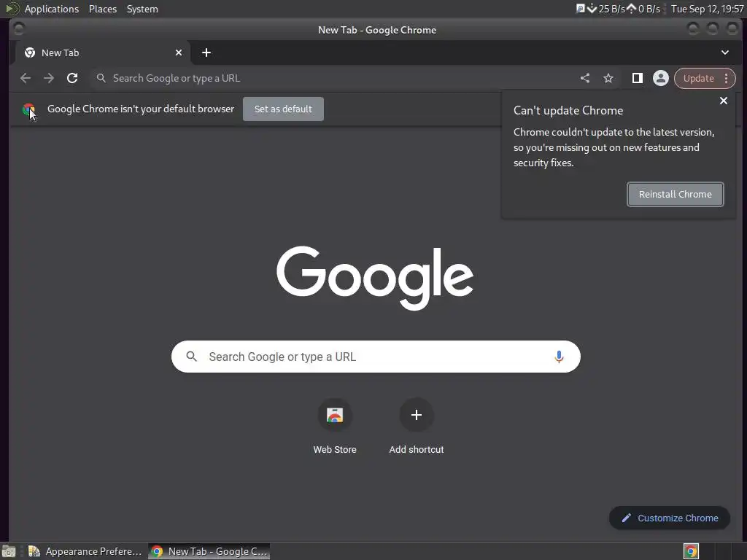Close the New Tab tab
Image resolution: width=747 pixels, height=560 pixels.
pyautogui.click(x=179, y=52)
